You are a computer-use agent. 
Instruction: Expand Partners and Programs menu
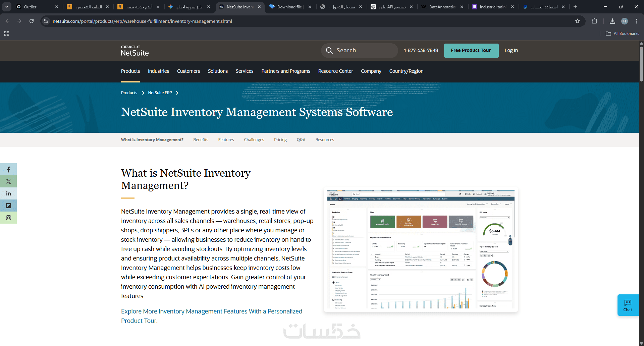point(286,71)
